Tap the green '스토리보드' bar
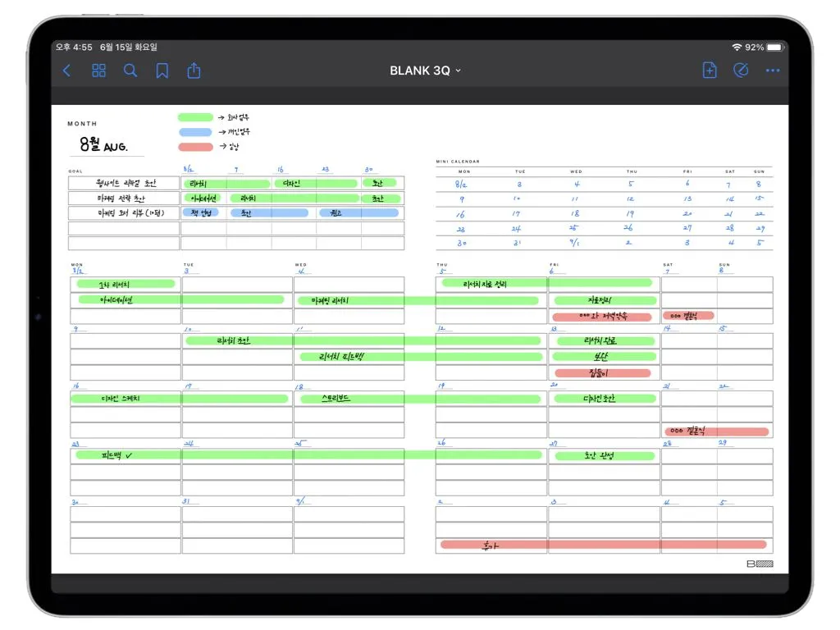Image resolution: width=840 pixels, height=630 pixels. tap(420, 399)
